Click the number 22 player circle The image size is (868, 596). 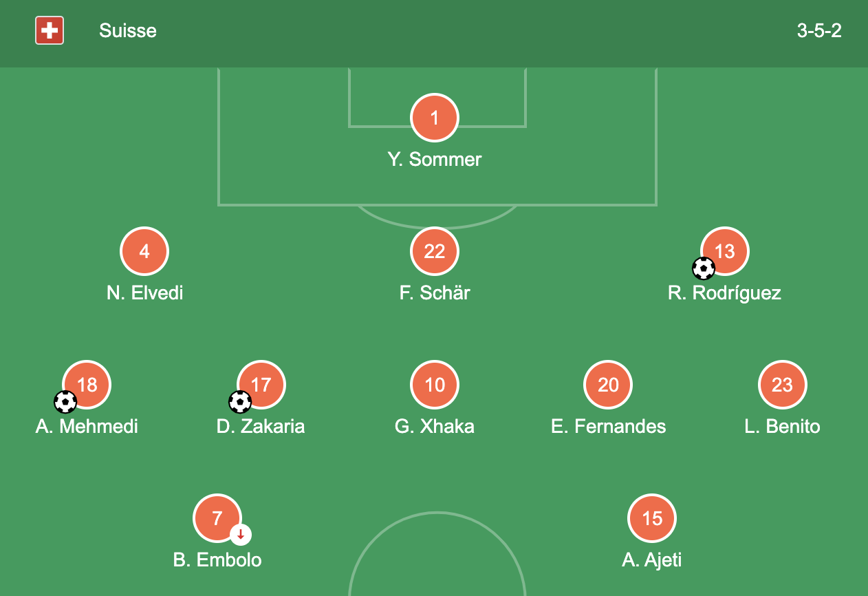click(435, 251)
